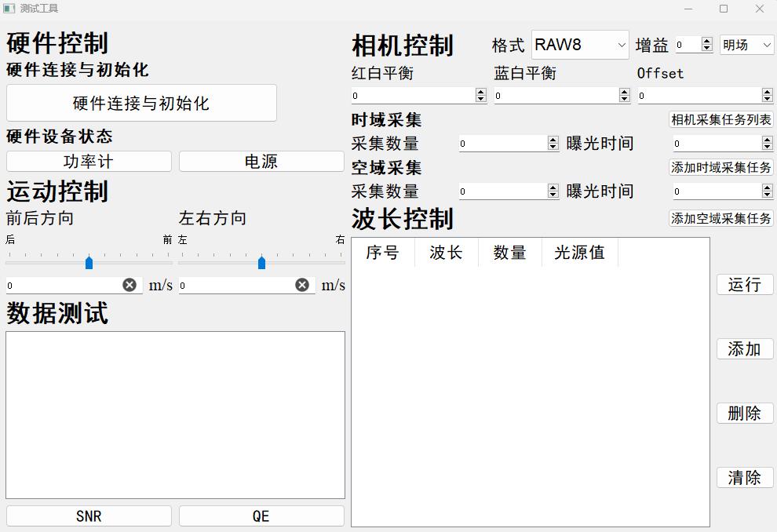Click 添加时域采集任务 button
Viewport: 777px width, 532px height.
click(x=721, y=167)
